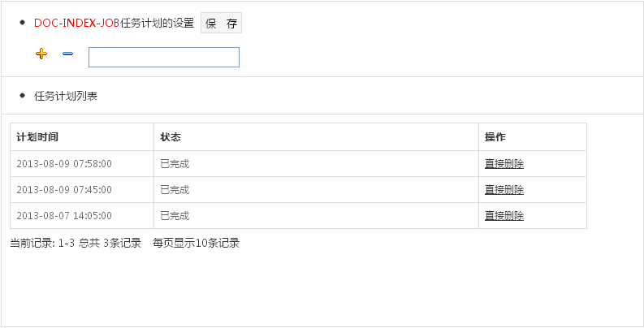Click the red DOC-INDEX-JOB title text

[77, 24]
